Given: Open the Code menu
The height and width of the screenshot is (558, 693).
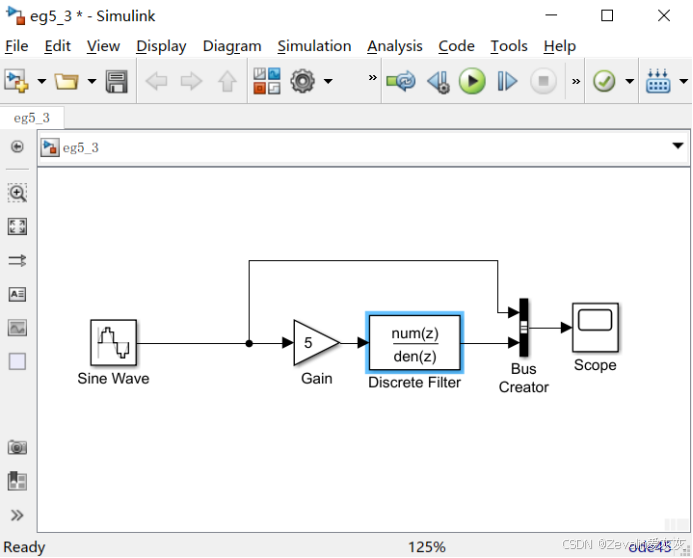Looking at the screenshot, I should 456,46.
